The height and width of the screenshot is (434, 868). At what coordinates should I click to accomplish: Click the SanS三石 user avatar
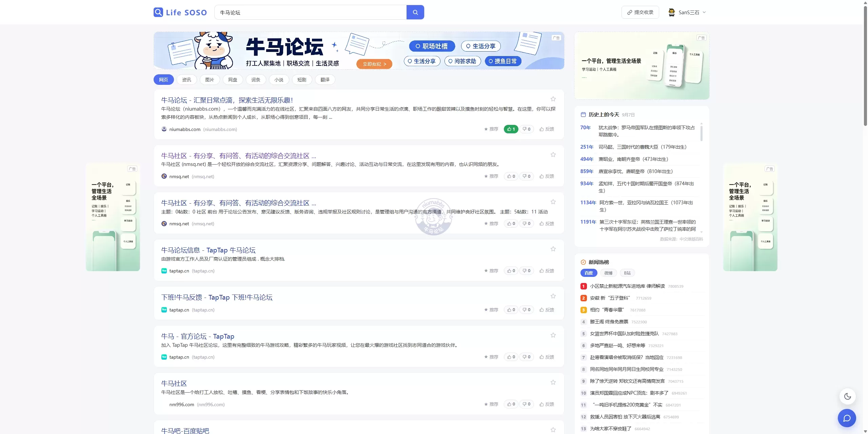(671, 12)
